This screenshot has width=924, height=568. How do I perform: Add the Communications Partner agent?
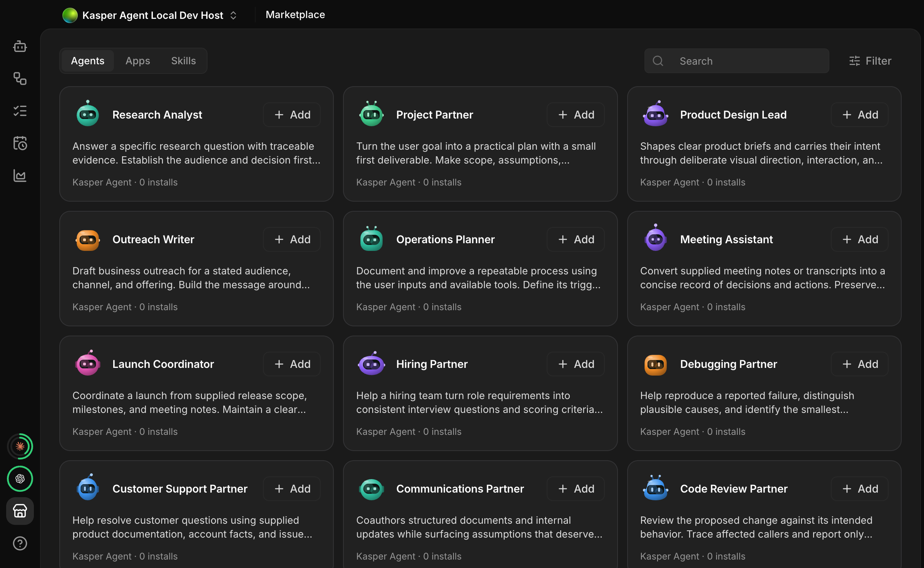click(576, 489)
